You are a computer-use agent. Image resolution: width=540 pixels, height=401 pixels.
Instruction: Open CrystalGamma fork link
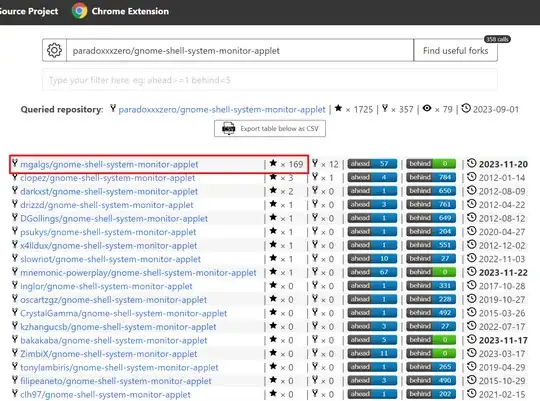click(123, 313)
